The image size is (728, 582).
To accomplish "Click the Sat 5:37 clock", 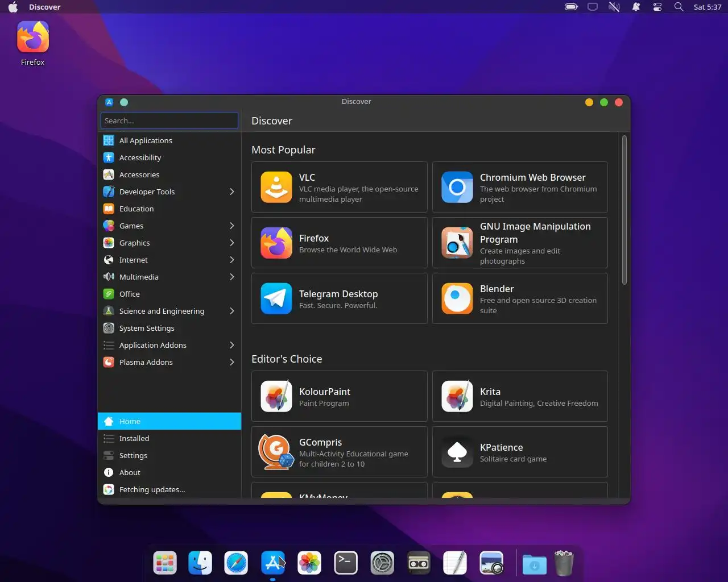I will tap(708, 7).
